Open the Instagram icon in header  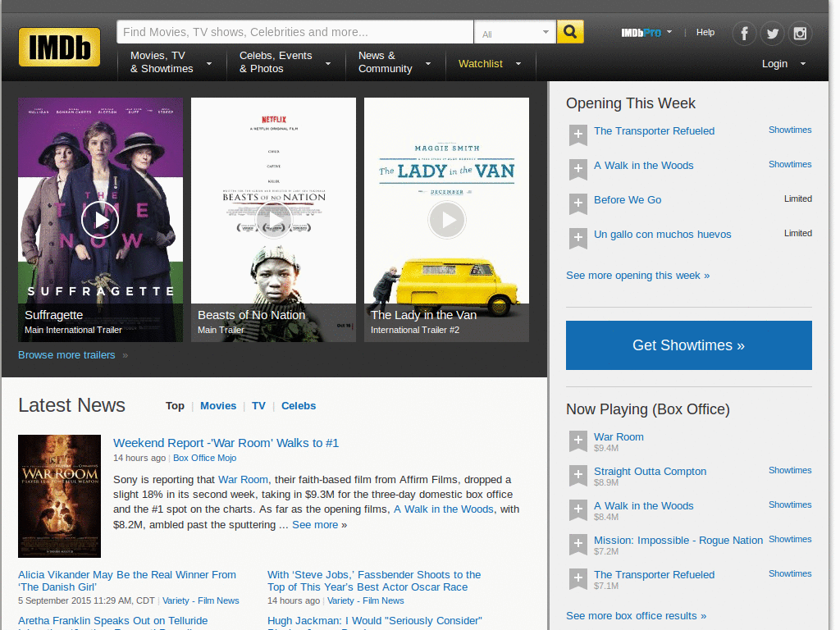click(x=800, y=34)
